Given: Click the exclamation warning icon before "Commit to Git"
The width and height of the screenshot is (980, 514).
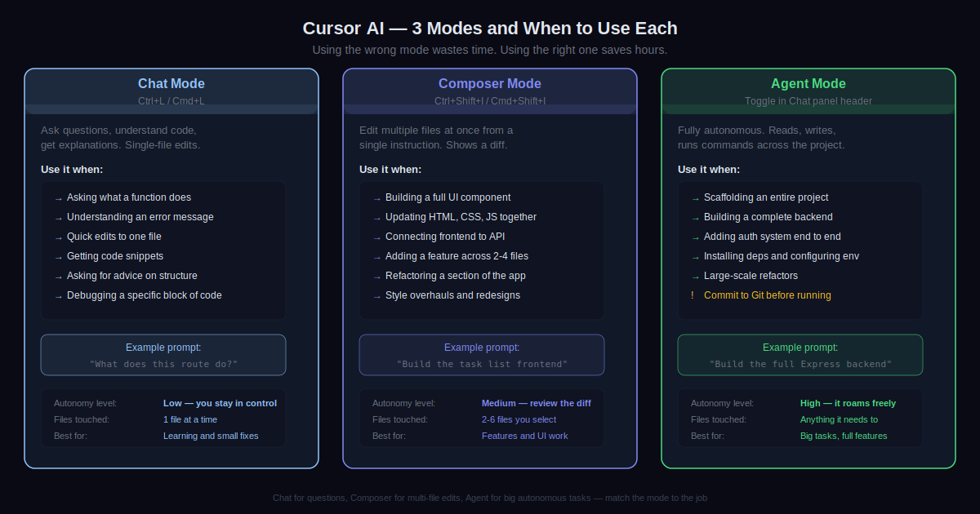Looking at the screenshot, I should click(693, 295).
